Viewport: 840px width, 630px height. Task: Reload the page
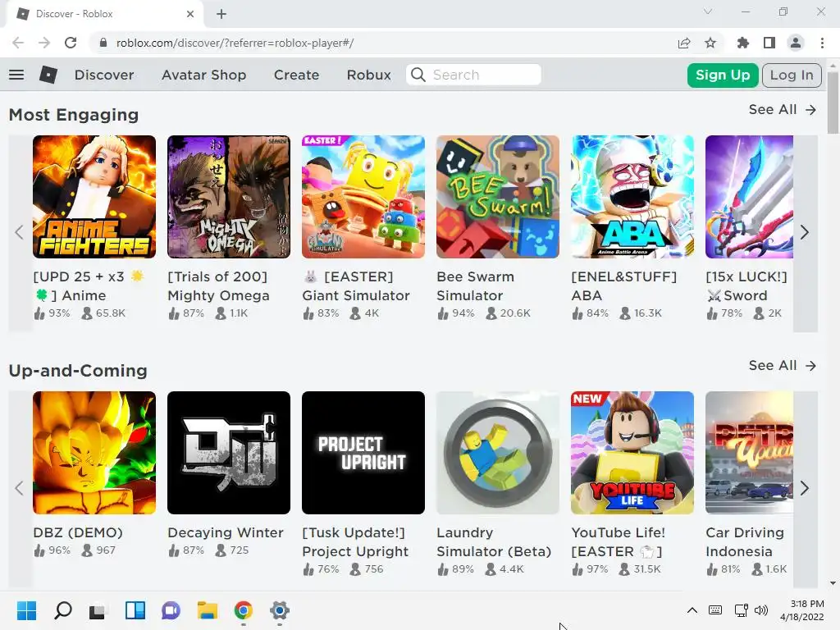[x=71, y=43]
